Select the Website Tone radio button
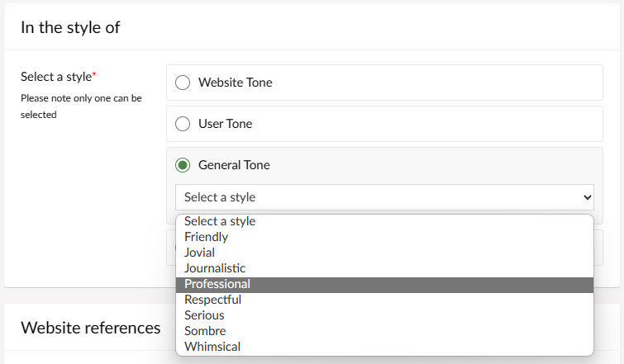This screenshot has height=364, width=624. (183, 83)
